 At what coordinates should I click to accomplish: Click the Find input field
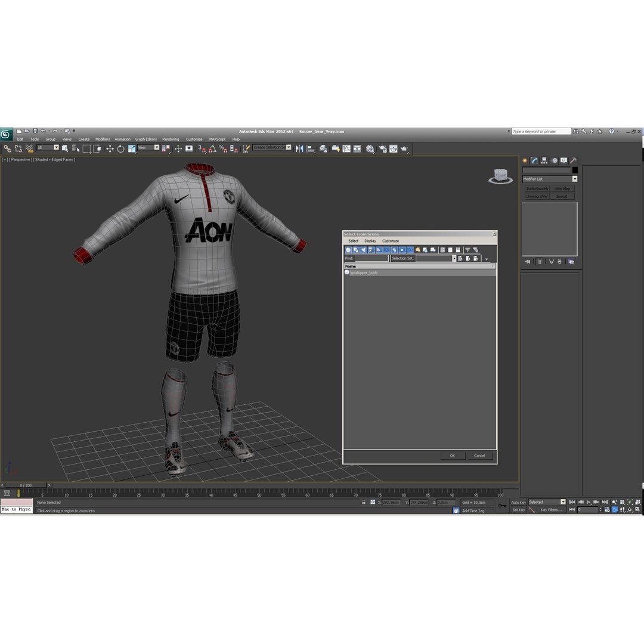[x=371, y=258]
